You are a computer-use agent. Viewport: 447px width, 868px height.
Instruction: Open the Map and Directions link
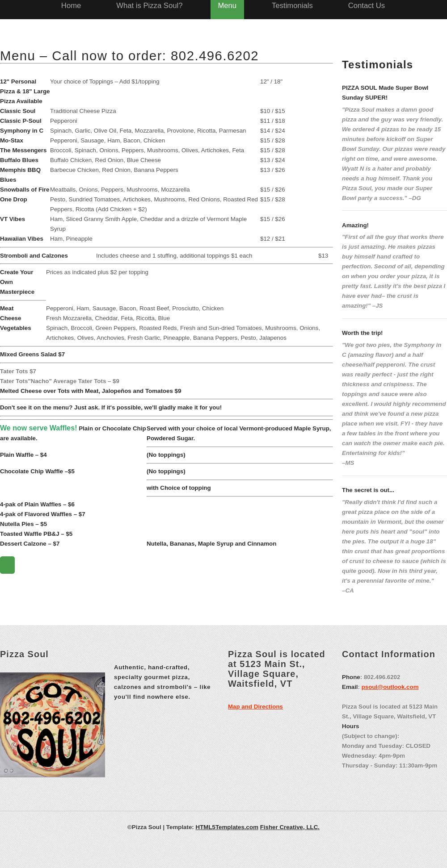(x=255, y=707)
